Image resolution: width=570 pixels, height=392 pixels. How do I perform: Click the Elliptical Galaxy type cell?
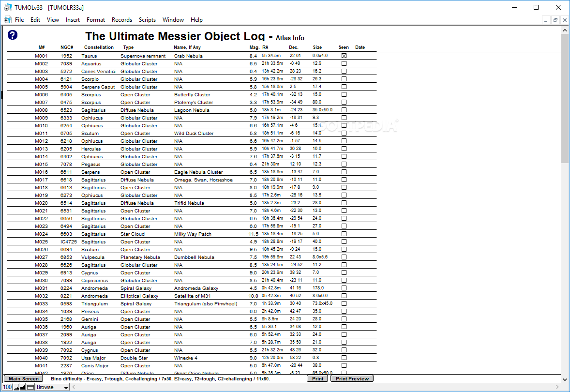(x=139, y=296)
